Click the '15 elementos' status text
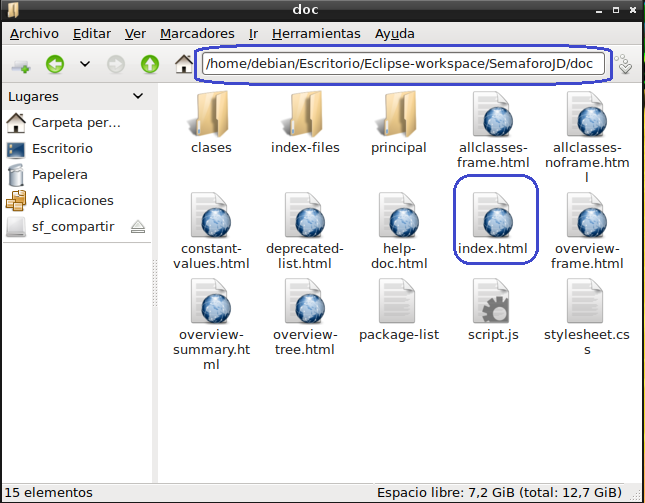 click(x=49, y=492)
